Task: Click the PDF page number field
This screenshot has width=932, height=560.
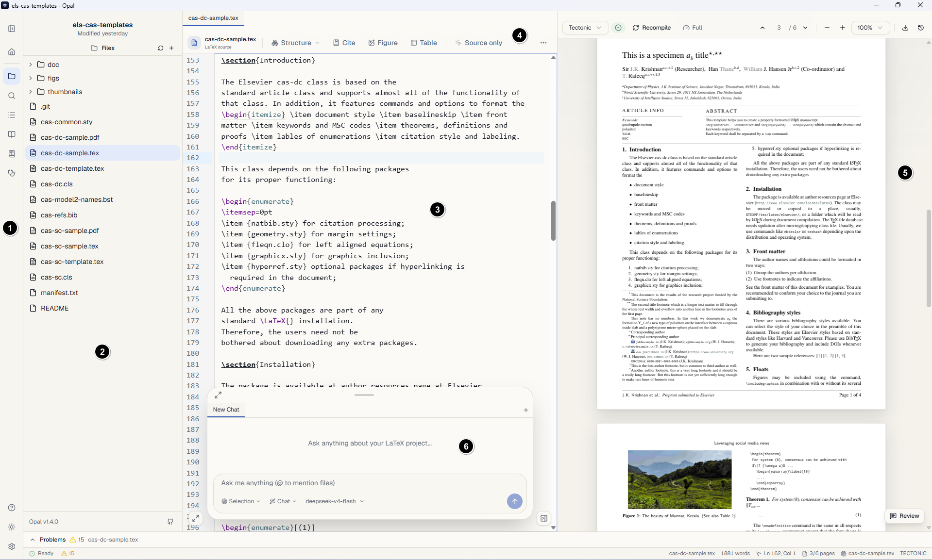Action: pyautogui.click(x=779, y=28)
